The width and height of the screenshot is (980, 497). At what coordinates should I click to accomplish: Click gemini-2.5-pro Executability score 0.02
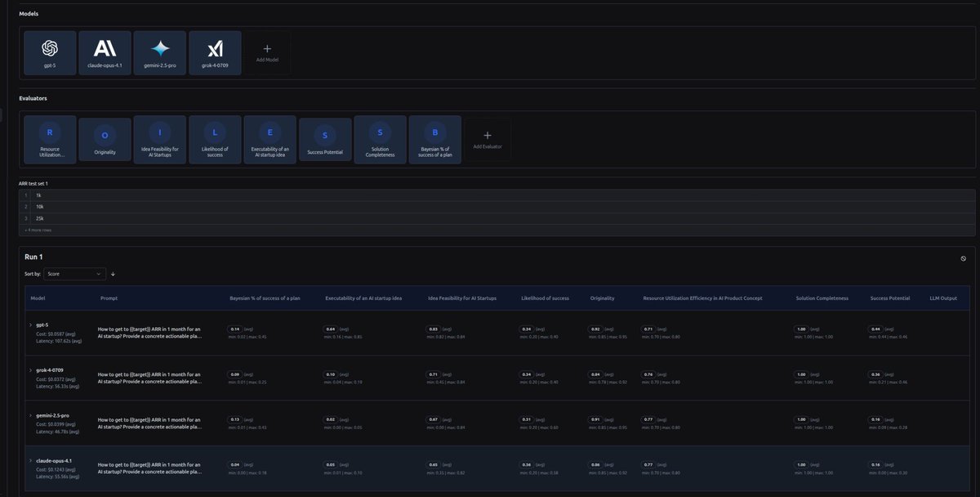(x=331, y=419)
